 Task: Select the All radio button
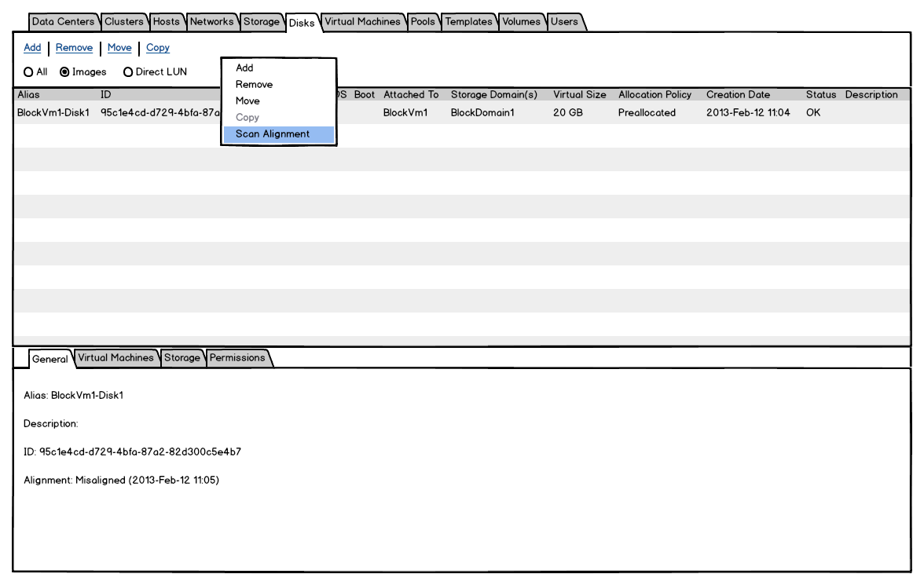[x=28, y=72]
